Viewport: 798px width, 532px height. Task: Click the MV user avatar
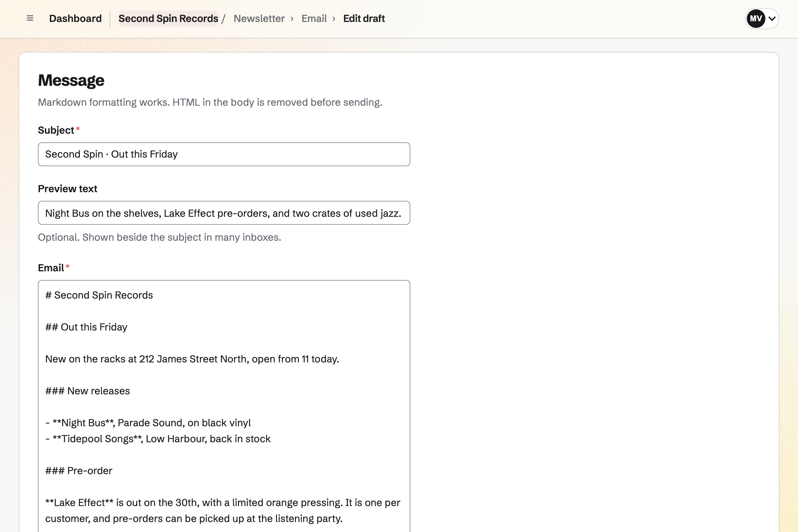click(755, 18)
